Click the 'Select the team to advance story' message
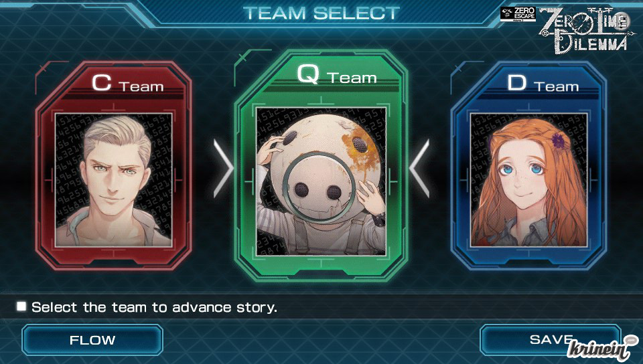643x364 pixels. point(154,307)
